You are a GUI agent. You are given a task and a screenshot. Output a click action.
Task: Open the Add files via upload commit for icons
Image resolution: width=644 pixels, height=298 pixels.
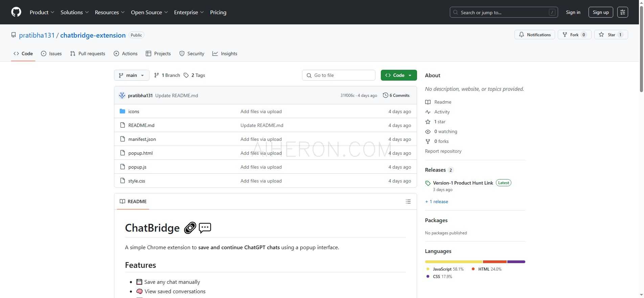[261, 111]
